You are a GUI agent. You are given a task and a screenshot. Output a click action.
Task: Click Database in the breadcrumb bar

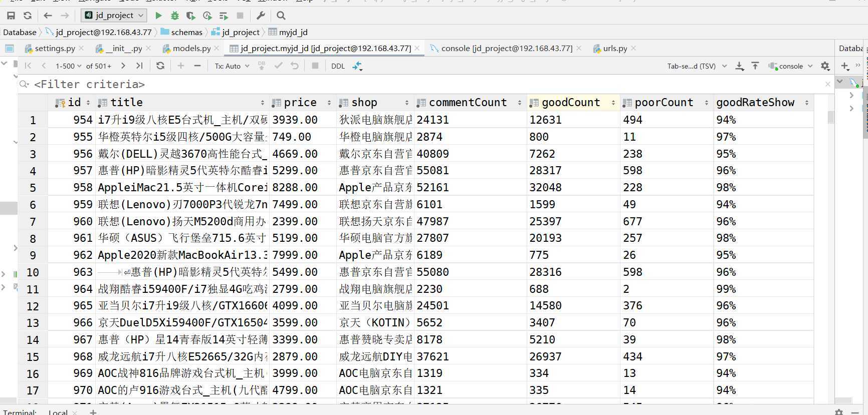pos(20,32)
